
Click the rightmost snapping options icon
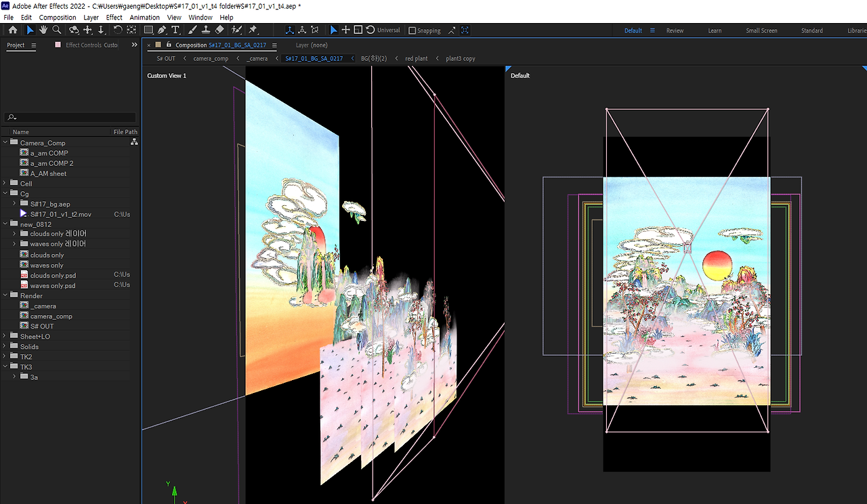coord(465,30)
